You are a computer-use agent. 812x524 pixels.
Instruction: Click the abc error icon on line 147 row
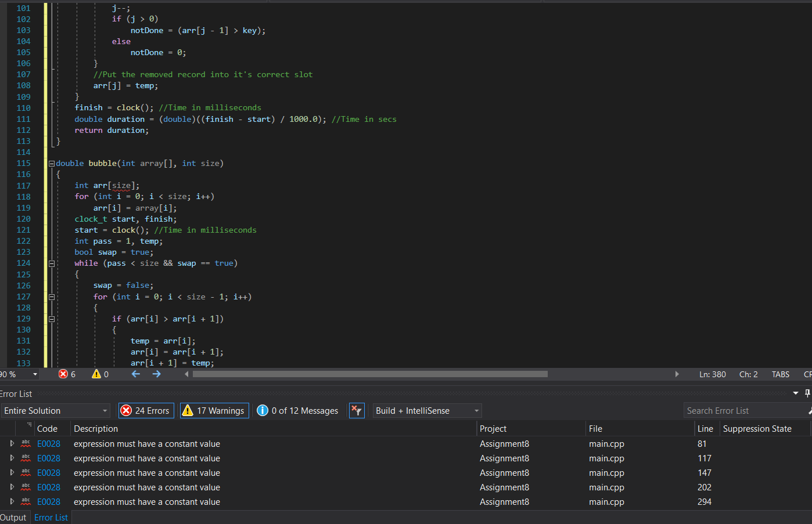pos(26,473)
